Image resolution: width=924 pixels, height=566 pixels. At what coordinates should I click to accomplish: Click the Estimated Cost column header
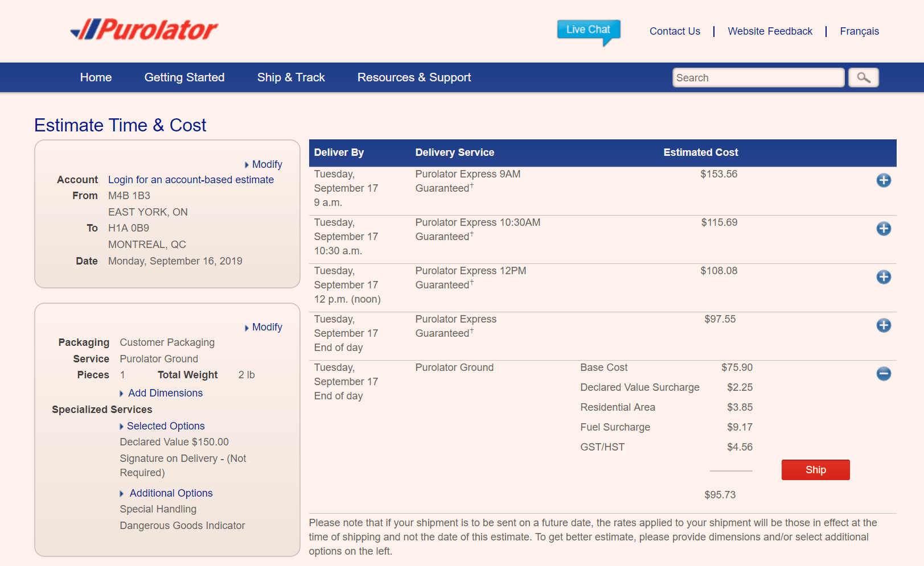[700, 152]
